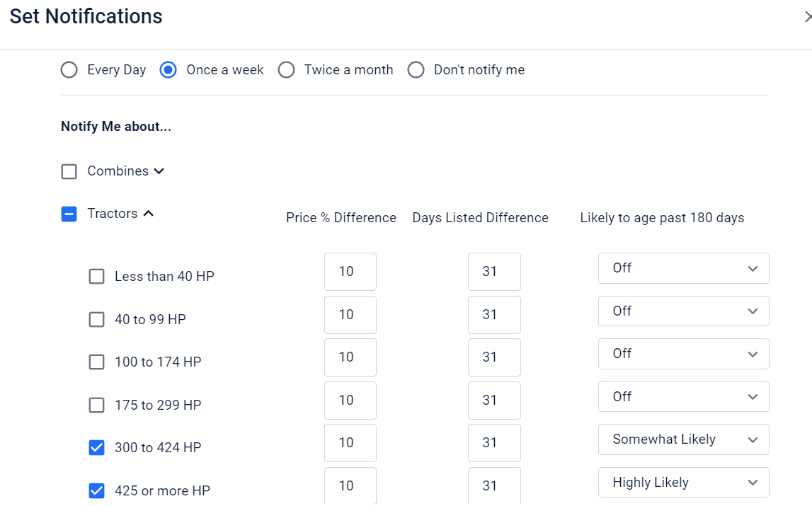Click days listed field for 300 to 424 HP
This screenshot has width=812, height=506.
click(493, 443)
